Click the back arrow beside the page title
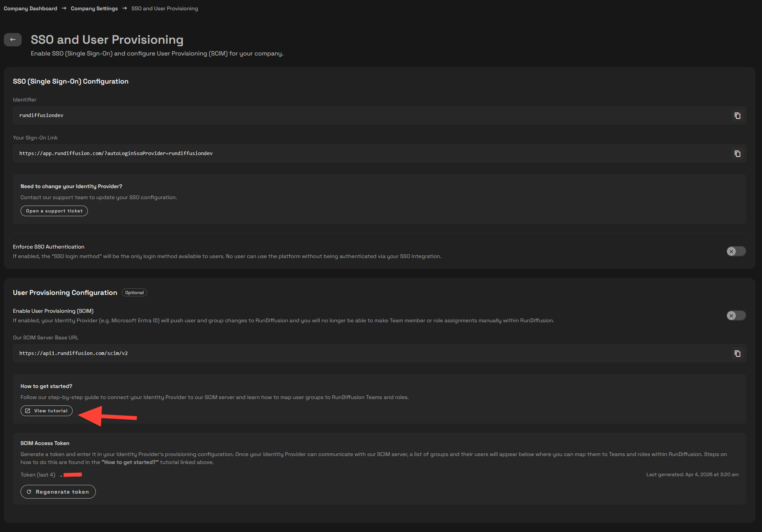The image size is (762, 532). 13,40
